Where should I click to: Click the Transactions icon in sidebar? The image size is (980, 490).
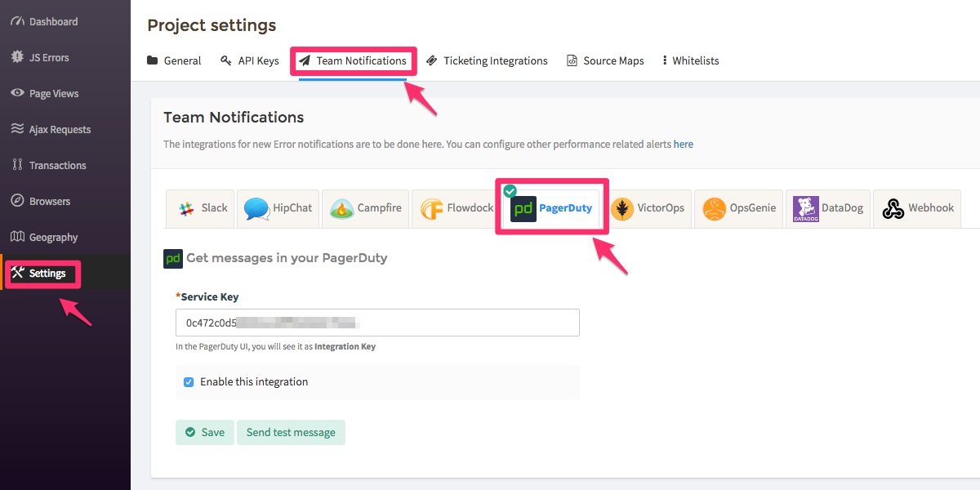click(x=17, y=165)
